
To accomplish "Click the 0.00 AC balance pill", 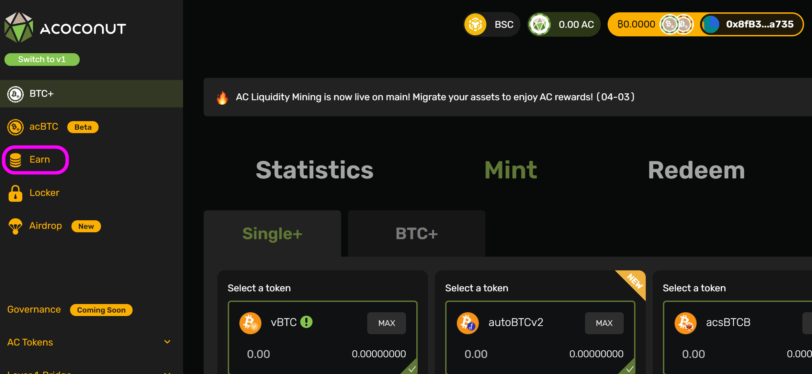I will coord(564,24).
